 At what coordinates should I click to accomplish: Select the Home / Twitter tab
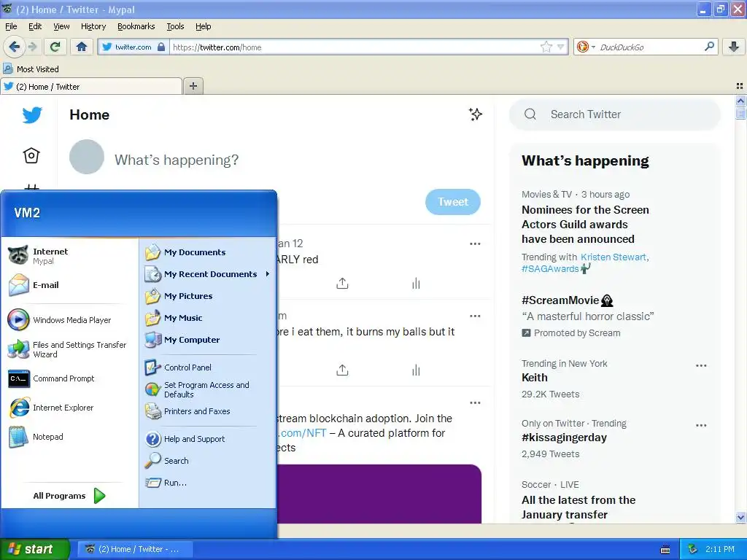tap(91, 87)
